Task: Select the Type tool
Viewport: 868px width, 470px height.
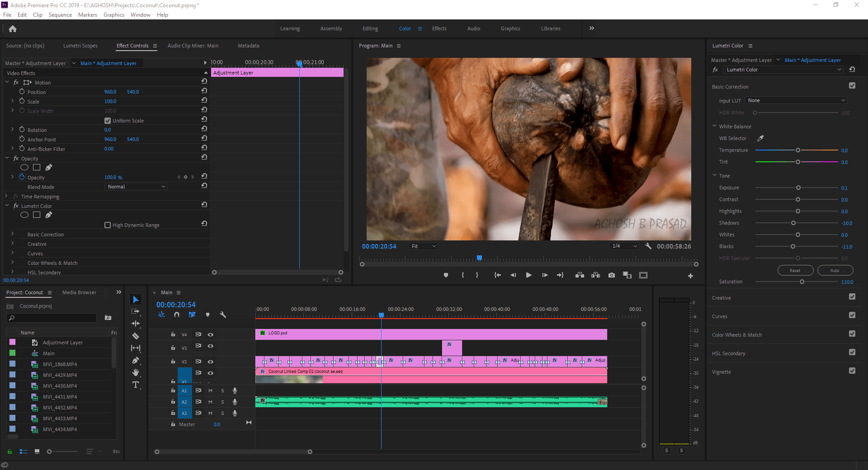Action: 136,385
